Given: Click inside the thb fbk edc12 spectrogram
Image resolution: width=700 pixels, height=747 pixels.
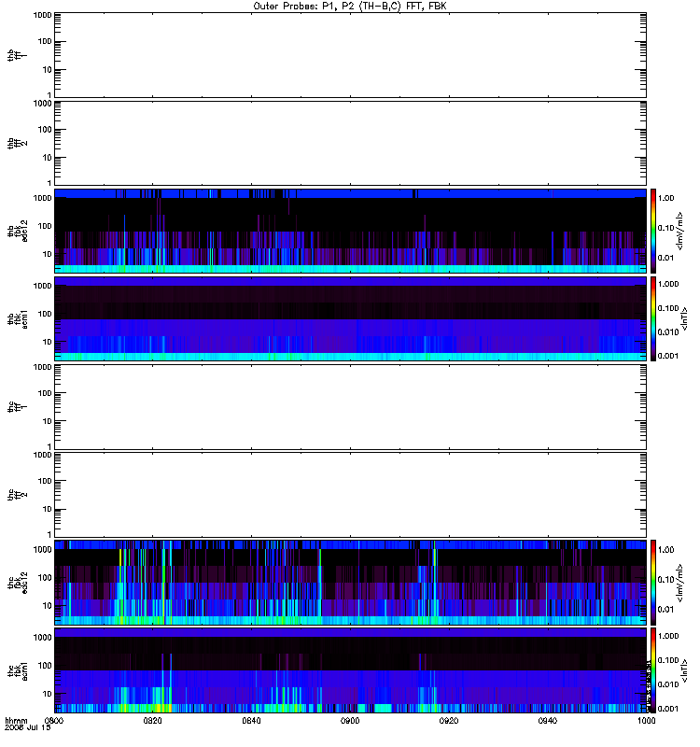Looking at the screenshot, I should 350,231.
